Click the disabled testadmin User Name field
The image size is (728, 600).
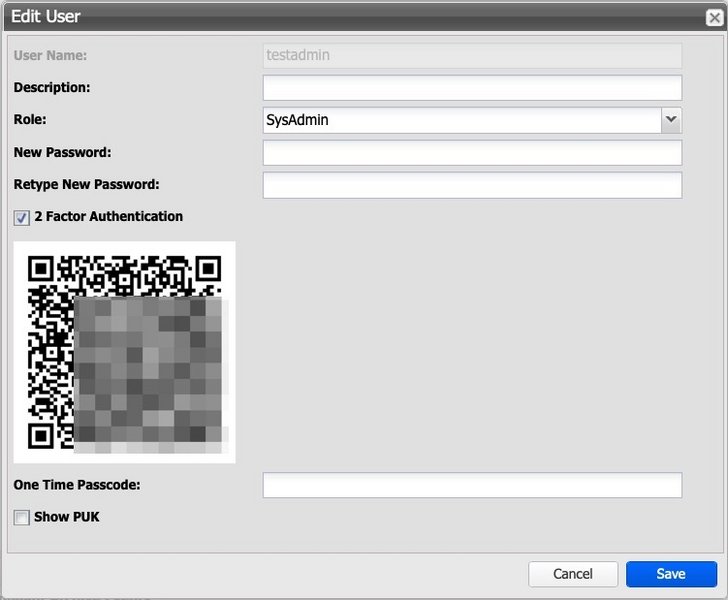point(471,56)
